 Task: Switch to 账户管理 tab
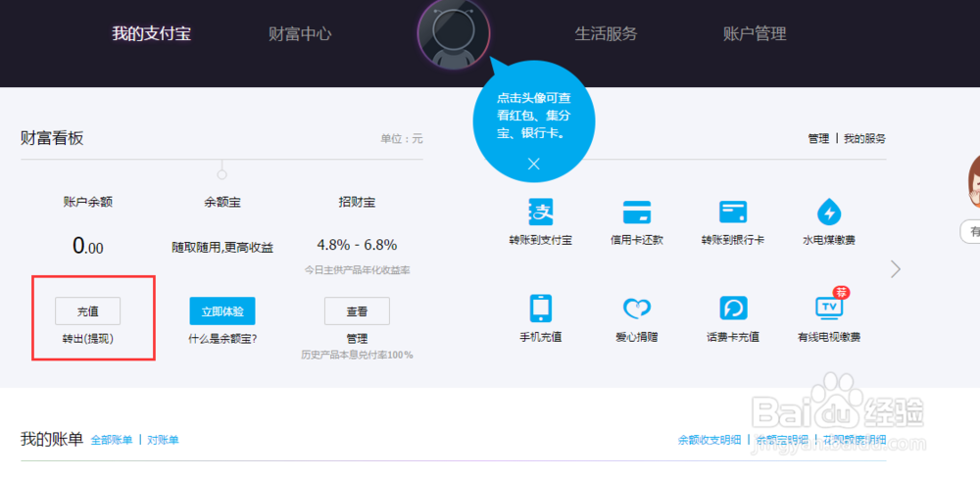pyautogui.click(x=755, y=33)
